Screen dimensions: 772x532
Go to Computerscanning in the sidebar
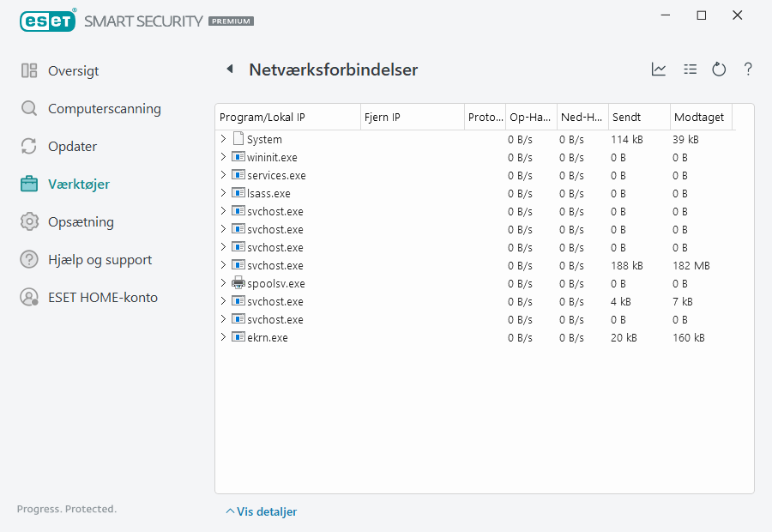pyautogui.click(x=104, y=109)
